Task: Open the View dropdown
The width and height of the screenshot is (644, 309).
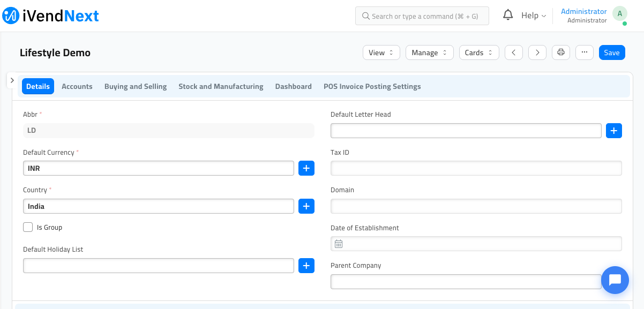Action: 381,52
